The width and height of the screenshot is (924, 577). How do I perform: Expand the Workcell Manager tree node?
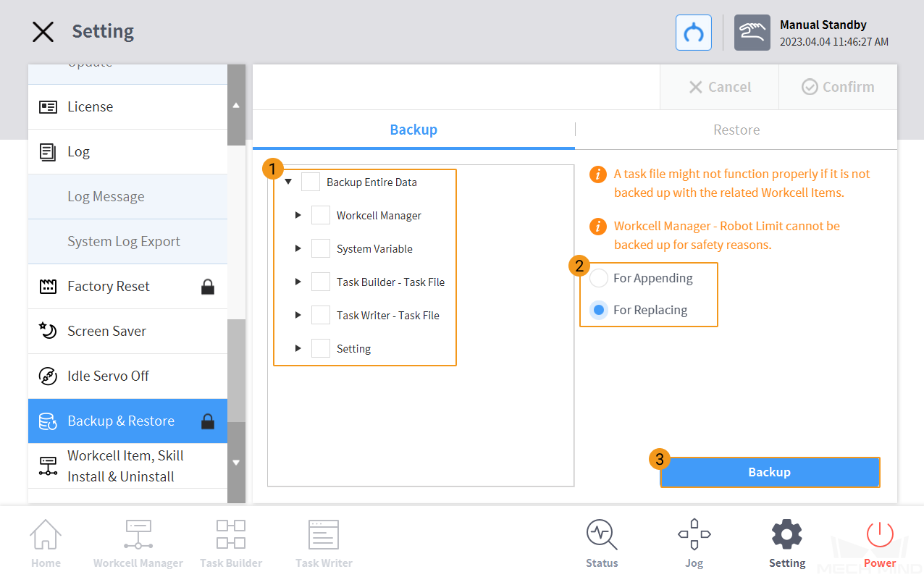pyautogui.click(x=298, y=215)
